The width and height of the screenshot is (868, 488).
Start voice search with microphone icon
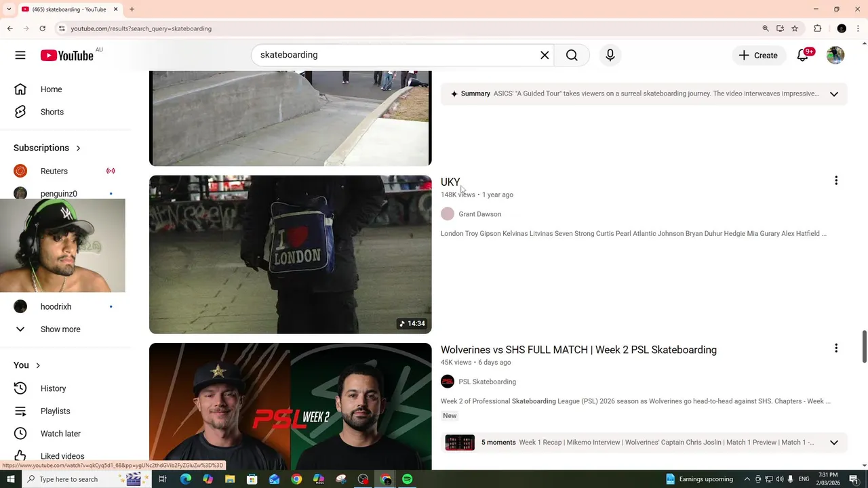[x=610, y=55]
